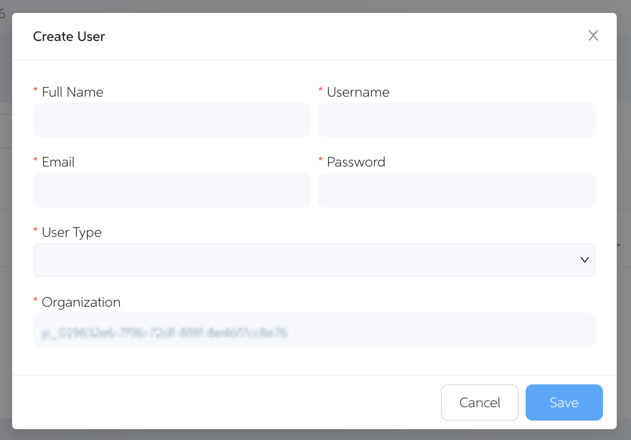631x440 pixels.
Task: Expand User Type using the chevron arrow
Action: 585,260
